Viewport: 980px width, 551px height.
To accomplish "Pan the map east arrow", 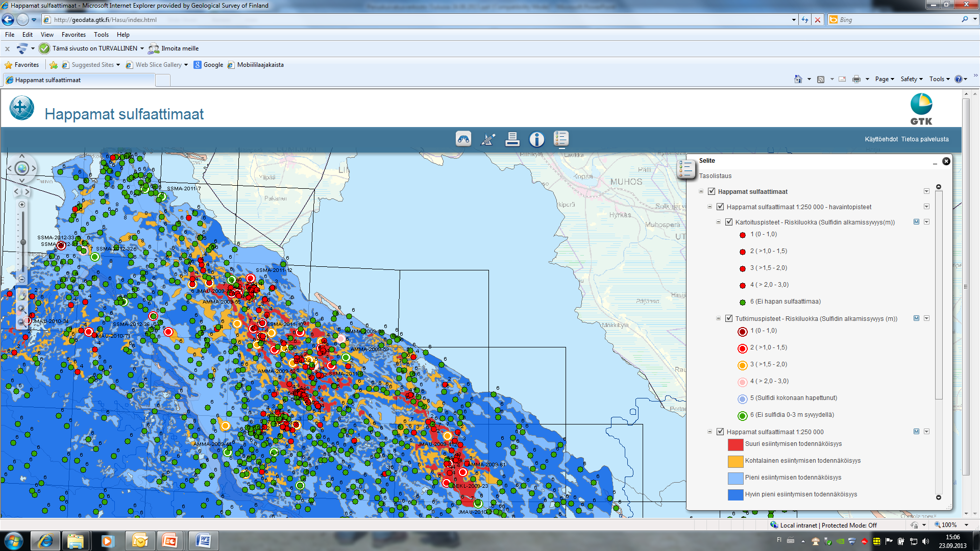I will pos(34,168).
